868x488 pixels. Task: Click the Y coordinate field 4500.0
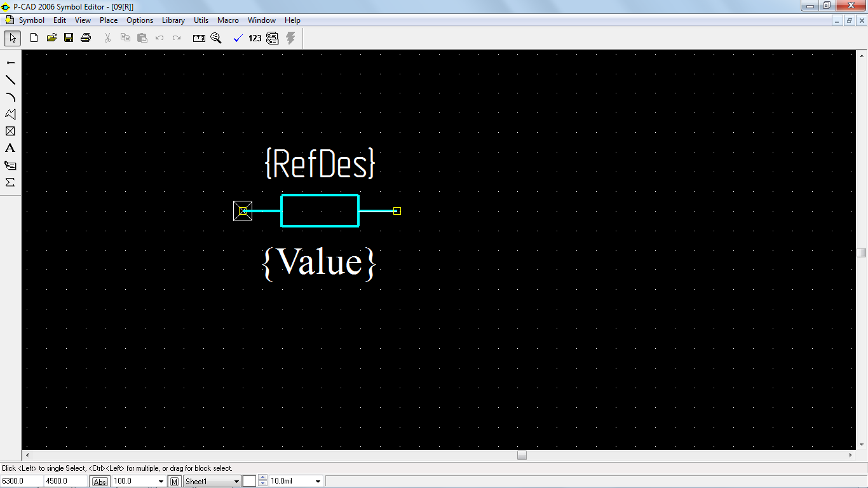pyautogui.click(x=65, y=481)
